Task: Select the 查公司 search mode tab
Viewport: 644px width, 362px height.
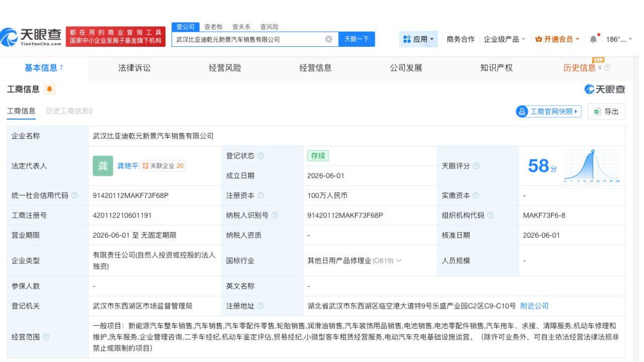Action: pyautogui.click(x=185, y=27)
